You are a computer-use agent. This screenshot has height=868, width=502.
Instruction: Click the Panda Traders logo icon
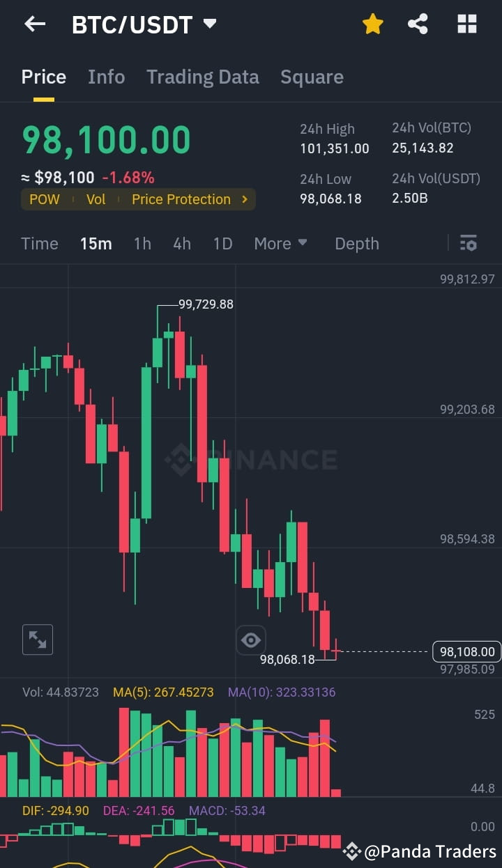point(353,851)
